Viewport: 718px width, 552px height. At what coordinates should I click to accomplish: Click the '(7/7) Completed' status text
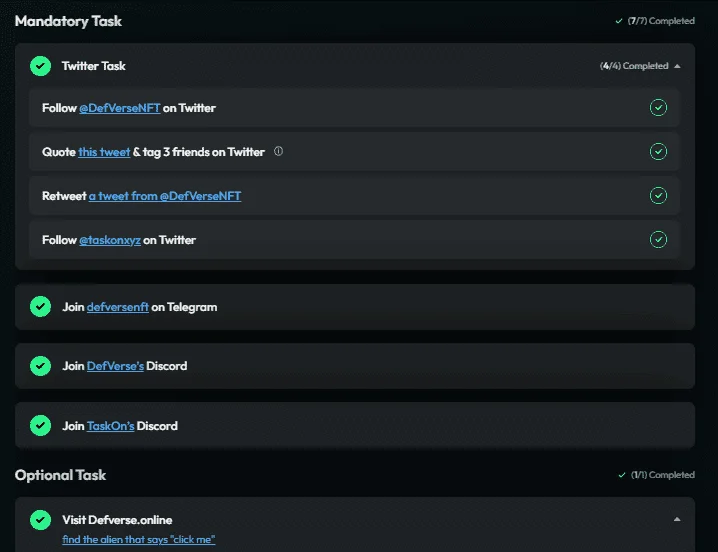pyautogui.click(x=661, y=21)
